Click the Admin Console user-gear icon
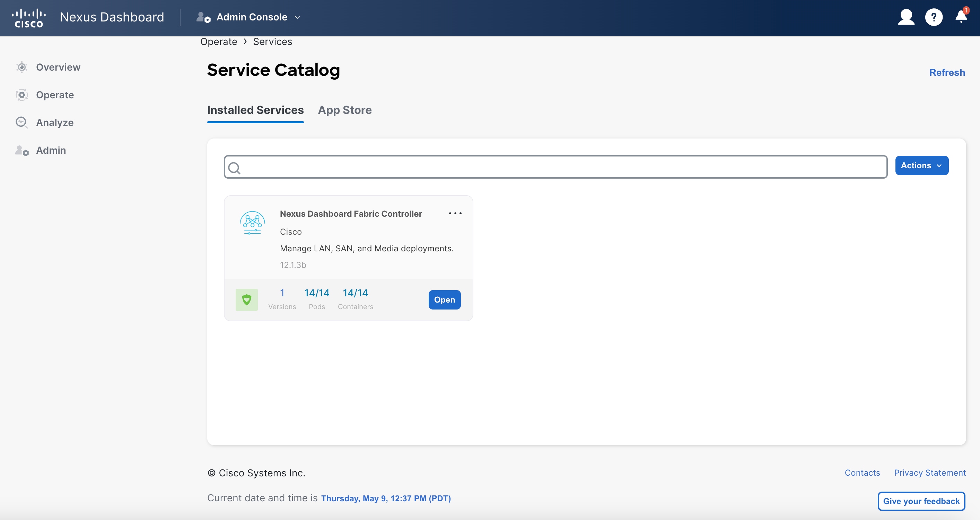 pyautogui.click(x=203, y=17)
